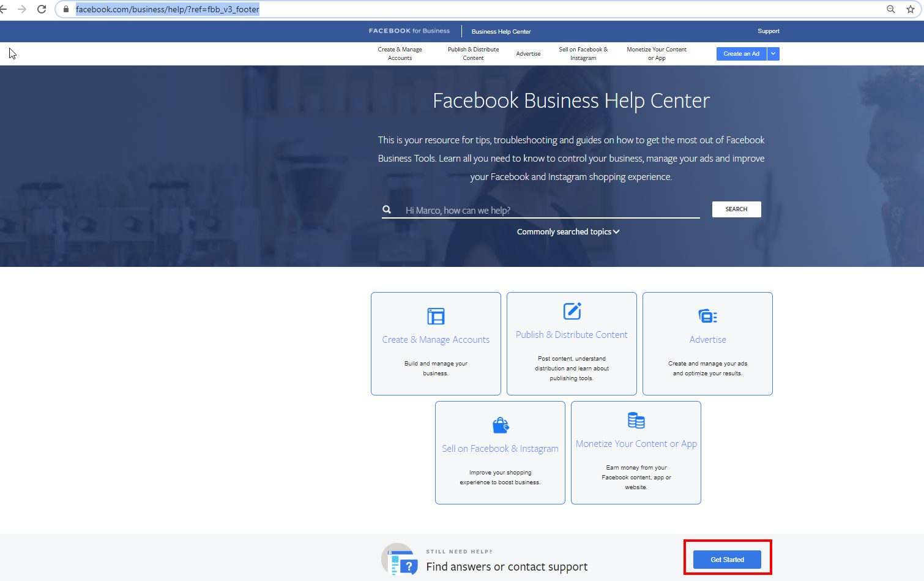Click the Publish & Distribute Content pencil icon

(x=572, y=311)
